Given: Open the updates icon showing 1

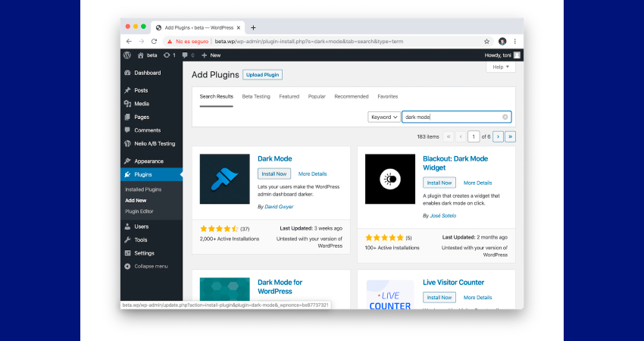Looking at the screenshot, I should point(167,55).
